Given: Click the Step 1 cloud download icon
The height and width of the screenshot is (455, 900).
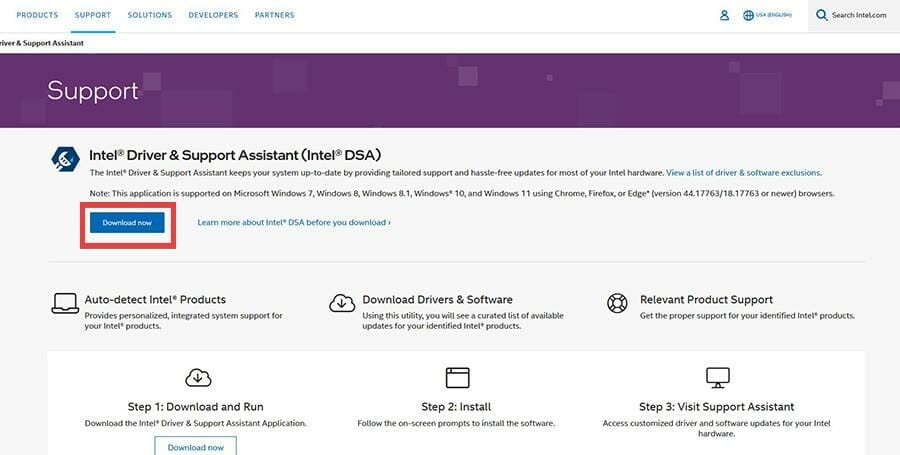Looking at the screenshot, I should (x=198, y=378).
